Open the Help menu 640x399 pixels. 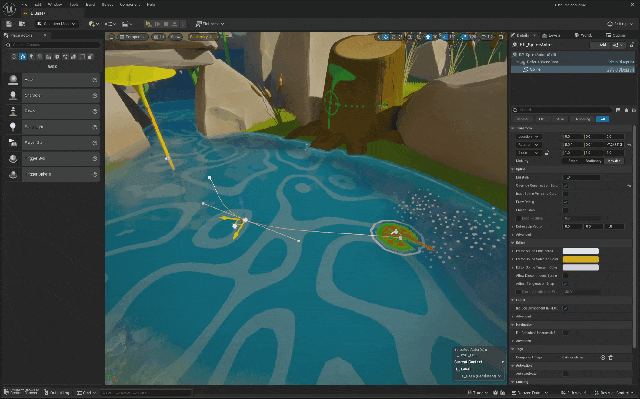151,4
